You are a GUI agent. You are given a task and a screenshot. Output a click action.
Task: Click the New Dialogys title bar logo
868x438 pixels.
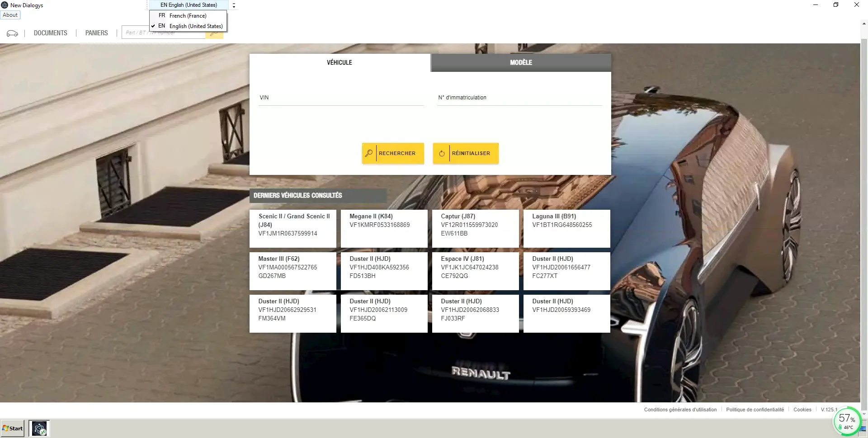pyautogui.click(x=5, y=5)
